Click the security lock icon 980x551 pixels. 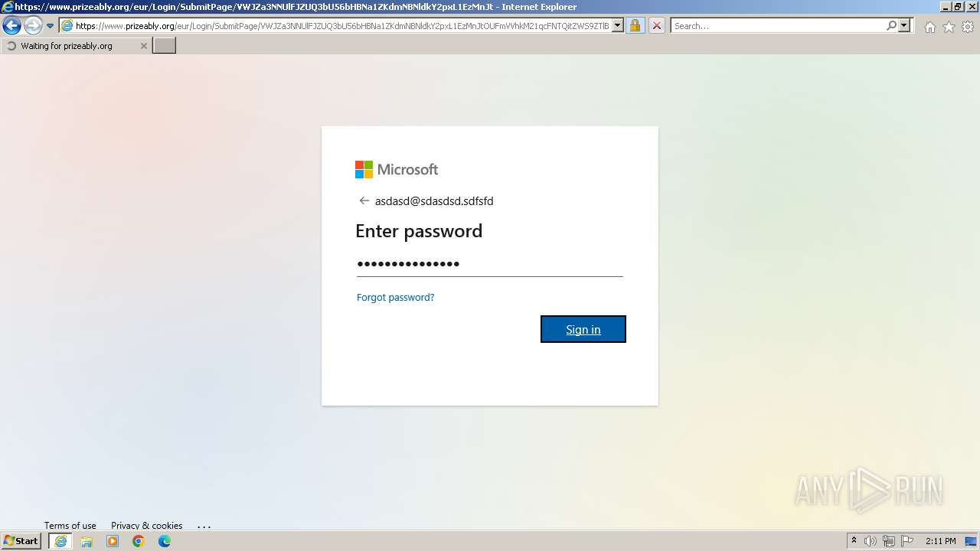pos(635,26)
